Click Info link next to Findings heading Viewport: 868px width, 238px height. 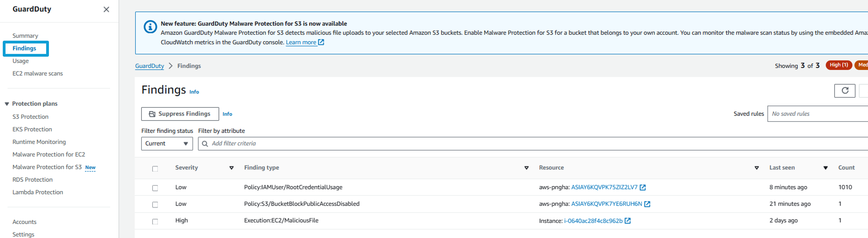click(194, 92)
